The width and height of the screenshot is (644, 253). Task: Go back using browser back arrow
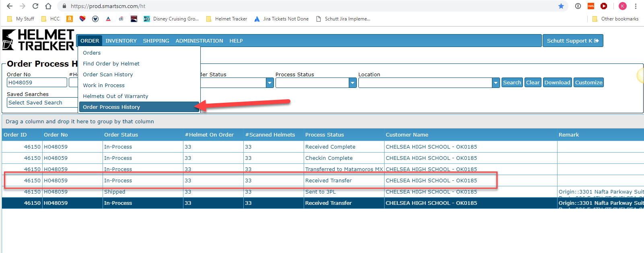click(10, 6)
